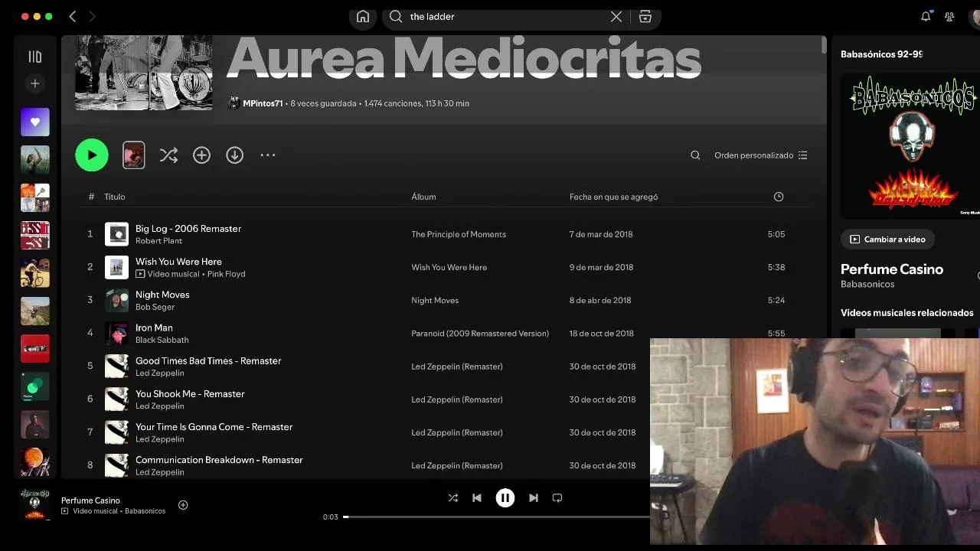Open the now-playing artist Babasonicos in the player bar
Image resolution: width=980 pixels, height=551 pixels.
(x=145, y=511)
